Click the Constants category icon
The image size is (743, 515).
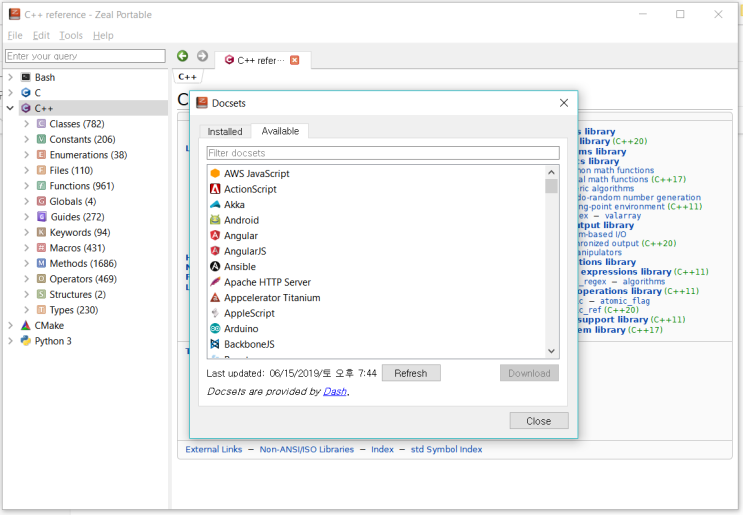tap(42, 139)
